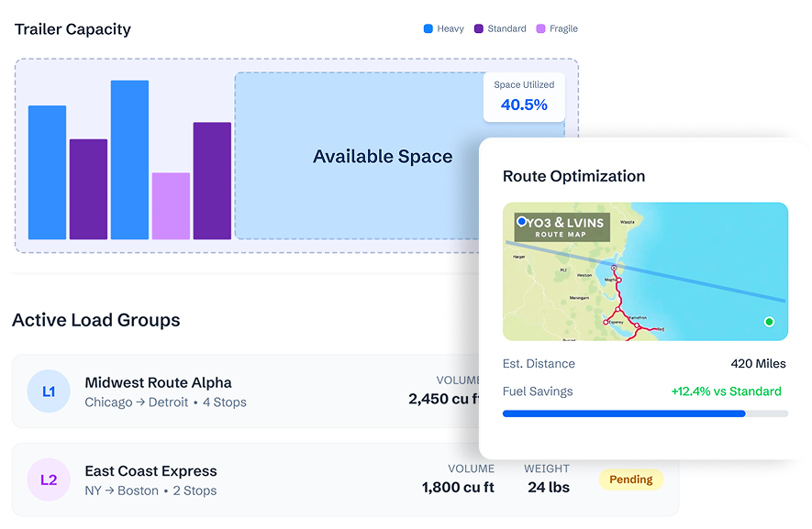This screenshot has height=529, width=812.
Task: Click the Space Utilized 40.5% card
Action: (524, 96)
